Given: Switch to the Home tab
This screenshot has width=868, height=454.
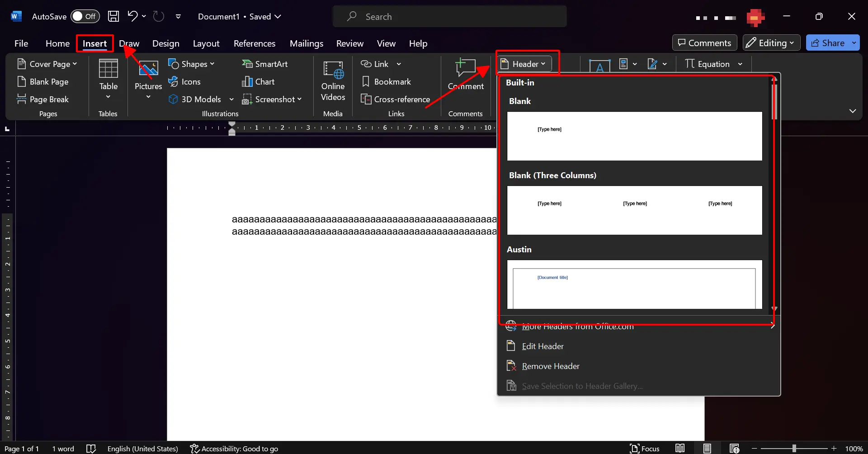Looking at the screenshot, I should (57, 43).
